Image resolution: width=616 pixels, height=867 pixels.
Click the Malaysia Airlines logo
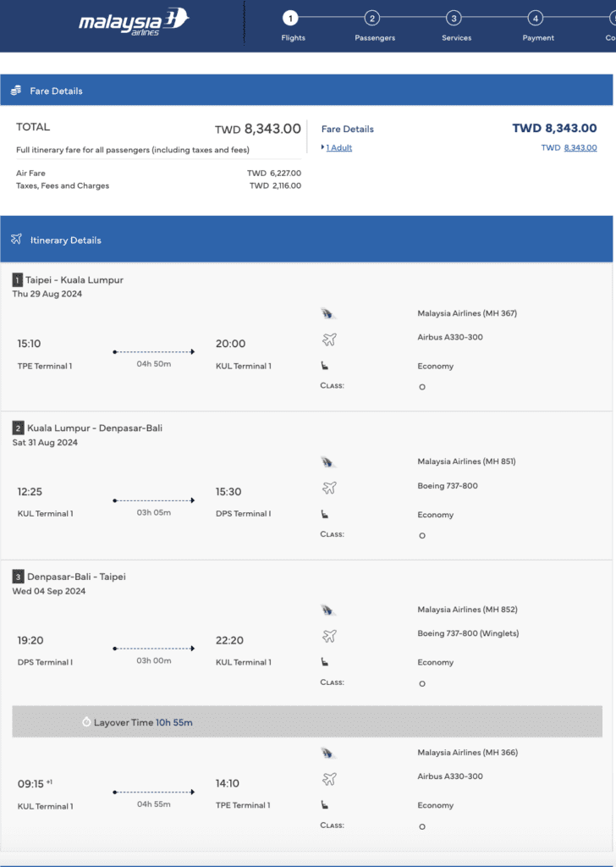[x=134, y=23]
